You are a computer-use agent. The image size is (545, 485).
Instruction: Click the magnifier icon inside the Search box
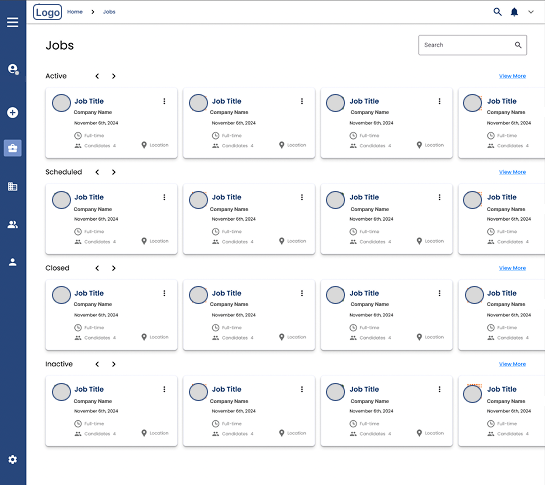[518, 45]
